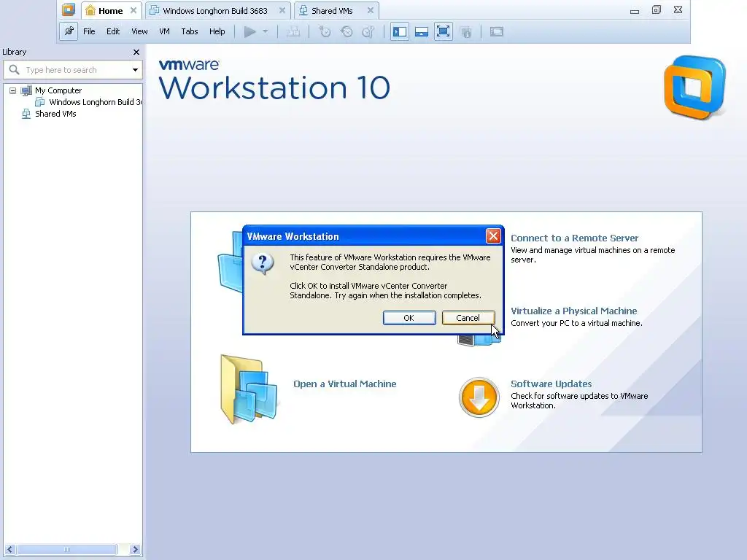The height and width of the screenshot is (560, 747).
Task: Select Windows Longhorn Build VM in library
Action: (95, 102)
